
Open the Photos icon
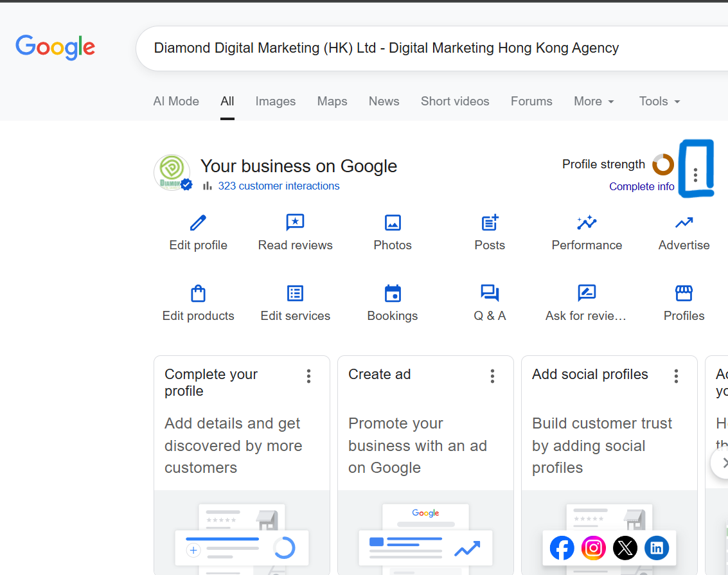[x=393, y=223]
